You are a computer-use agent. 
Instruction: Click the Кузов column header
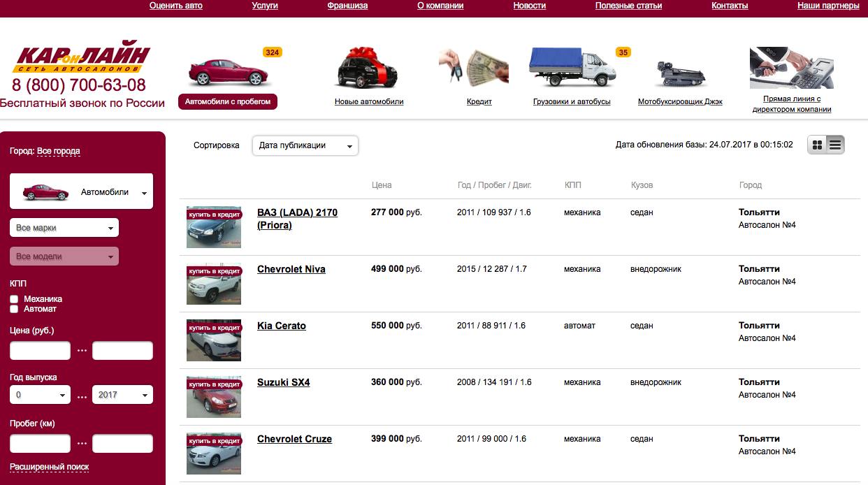[x=642, y=185]
